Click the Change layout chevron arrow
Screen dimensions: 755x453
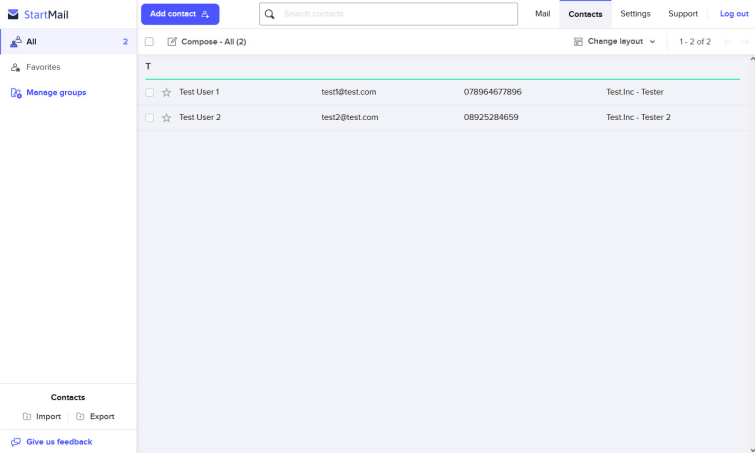[652, 42]
